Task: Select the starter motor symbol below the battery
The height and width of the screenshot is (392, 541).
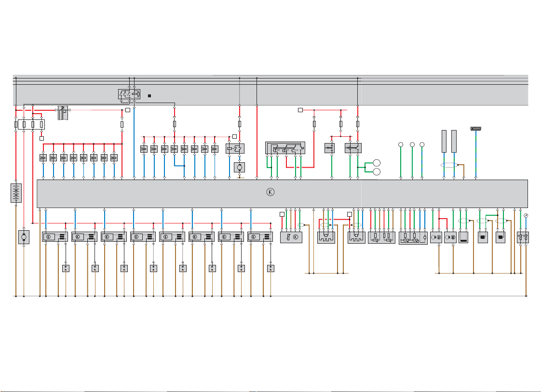Action: click(x=24, y=237)
